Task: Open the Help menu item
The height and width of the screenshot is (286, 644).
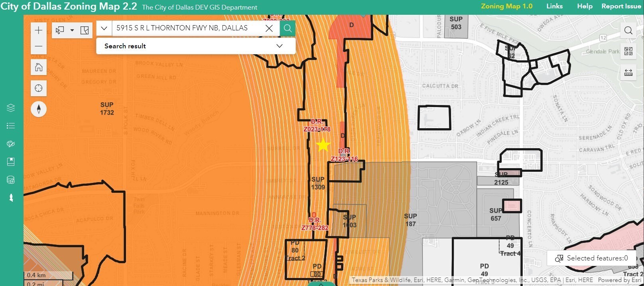Action: pos(585,6)
